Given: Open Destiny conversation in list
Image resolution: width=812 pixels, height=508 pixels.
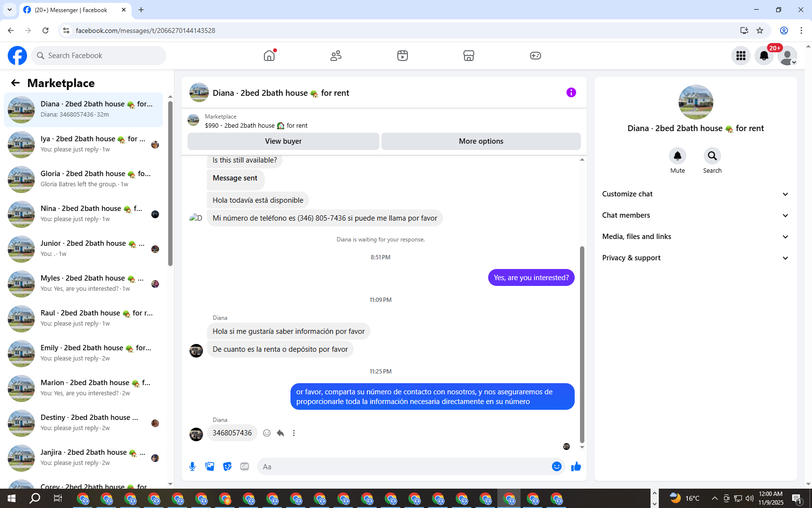Looking at the screenshot, I should 83,423.
